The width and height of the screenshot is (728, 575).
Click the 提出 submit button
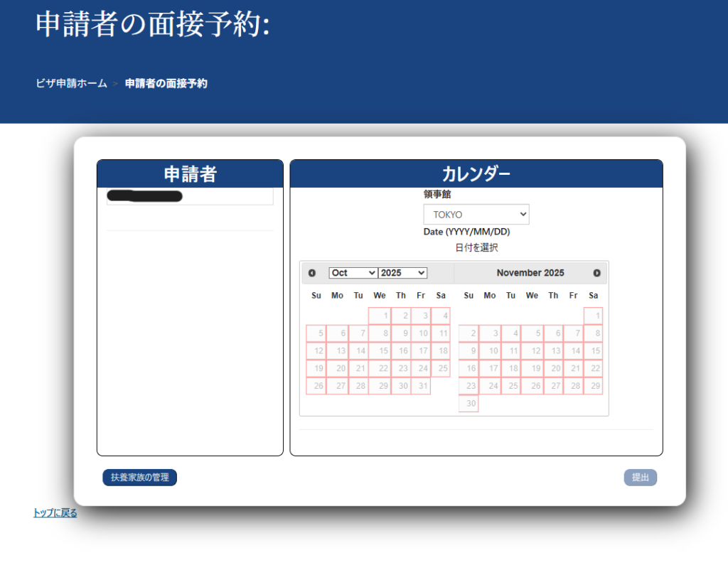click(640, 478)
